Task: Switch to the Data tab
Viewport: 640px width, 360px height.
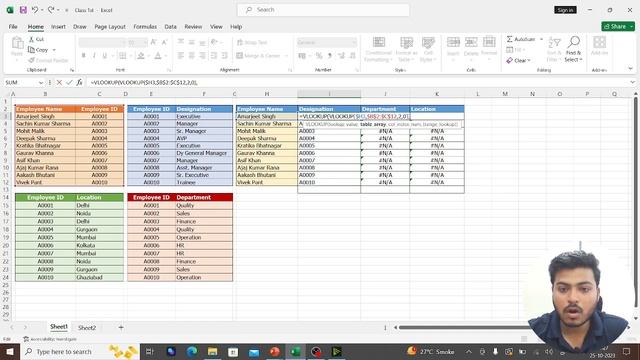Action: tap(171, 27)
